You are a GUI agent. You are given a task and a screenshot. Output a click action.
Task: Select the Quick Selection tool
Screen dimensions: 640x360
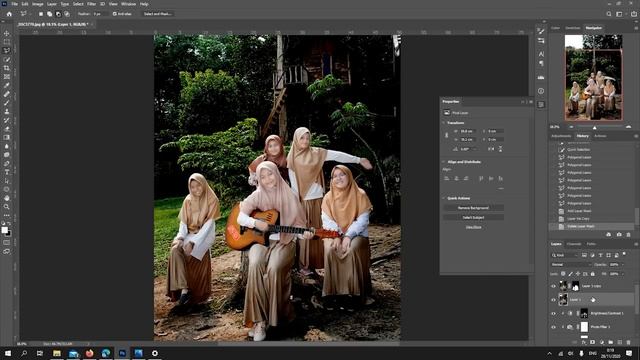(7, 59)
